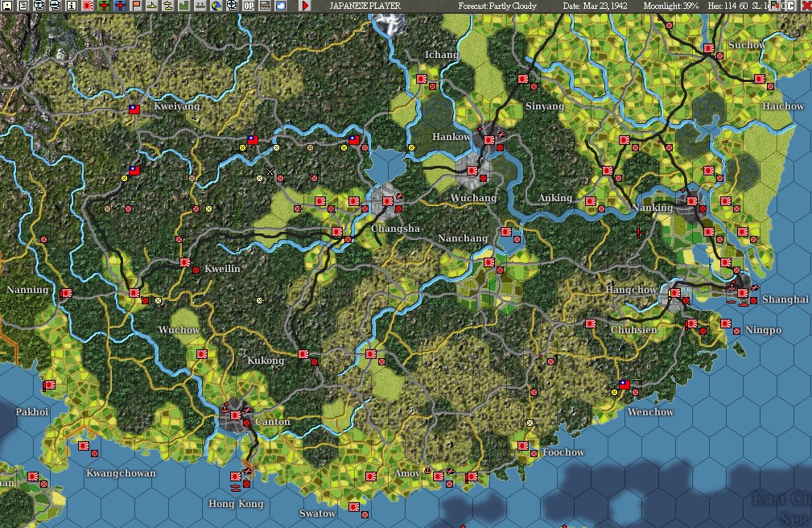The image size is (812, 528).
Task: Open the weather cloud toolbar icon
Action: click(280, 6)
